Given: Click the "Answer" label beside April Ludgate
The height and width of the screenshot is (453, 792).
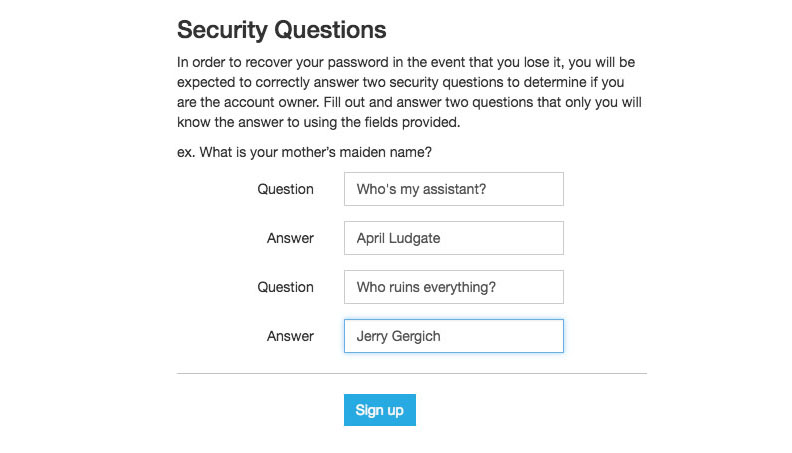Looking at the screenshot, I should (x=290, y=238).
